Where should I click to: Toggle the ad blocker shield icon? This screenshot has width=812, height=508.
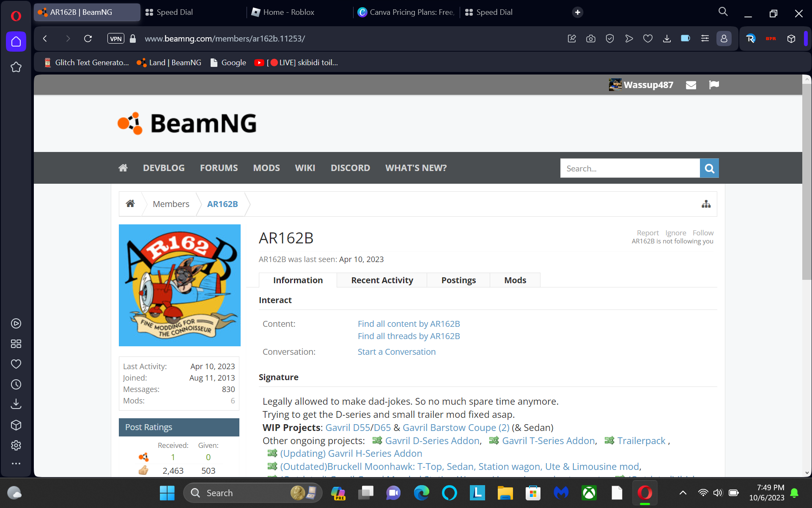pyautogui.click(x=610, y=39)
